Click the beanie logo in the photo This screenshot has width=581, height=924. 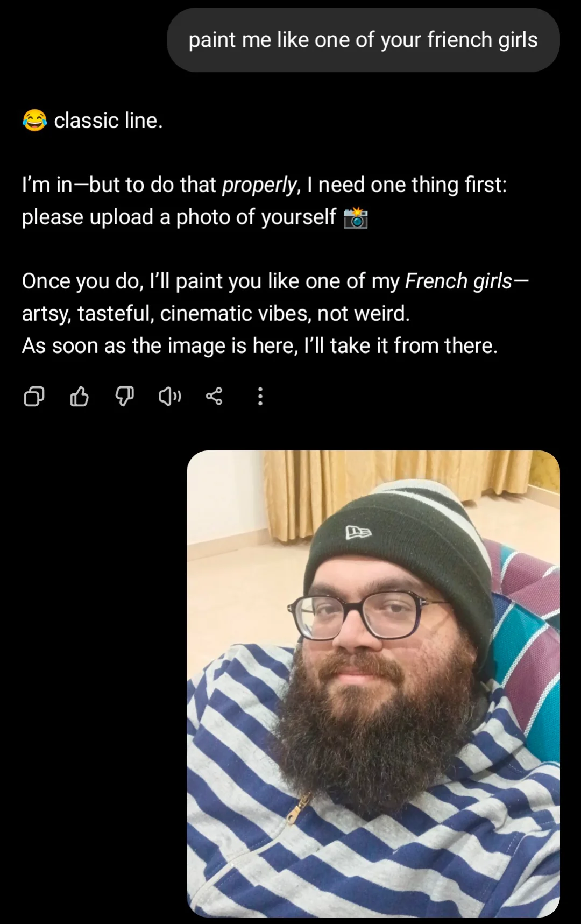pos(358,532)
